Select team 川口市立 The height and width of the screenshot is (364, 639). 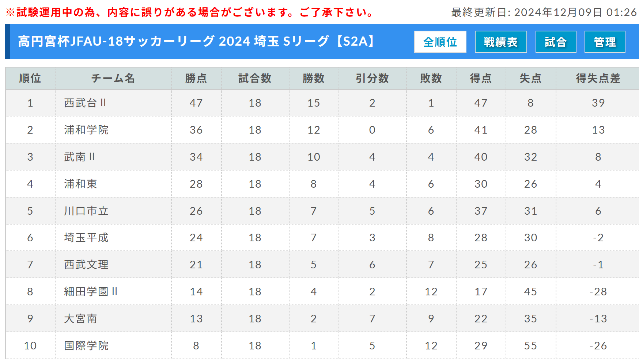[x=86, y=211]
